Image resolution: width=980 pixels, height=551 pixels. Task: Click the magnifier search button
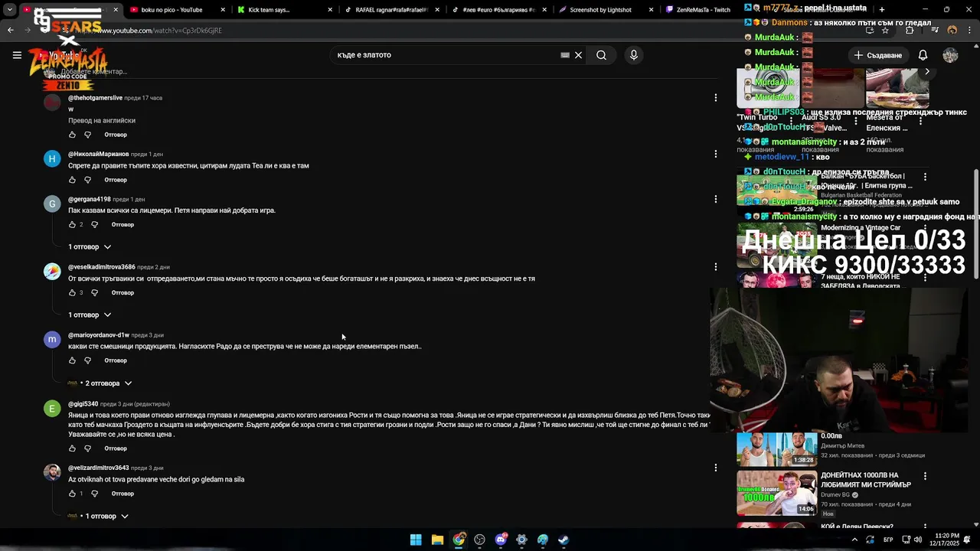pos(601,55)
